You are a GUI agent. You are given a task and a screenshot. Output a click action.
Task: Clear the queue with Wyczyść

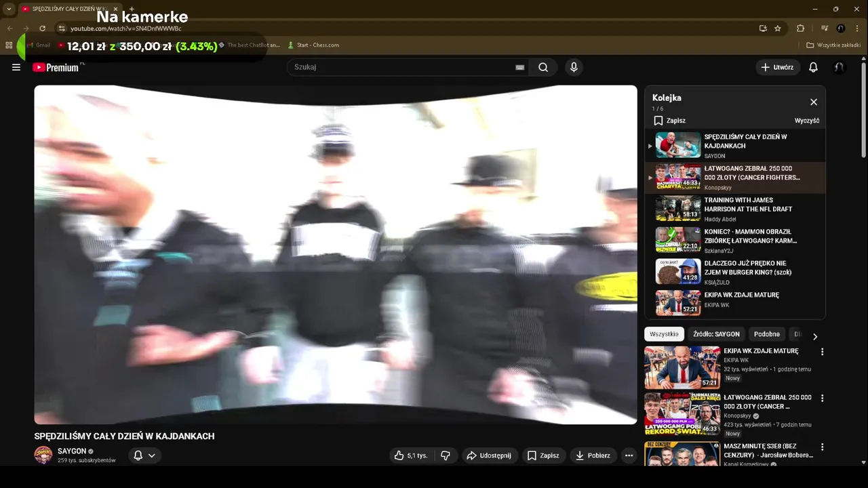(807, 121)
